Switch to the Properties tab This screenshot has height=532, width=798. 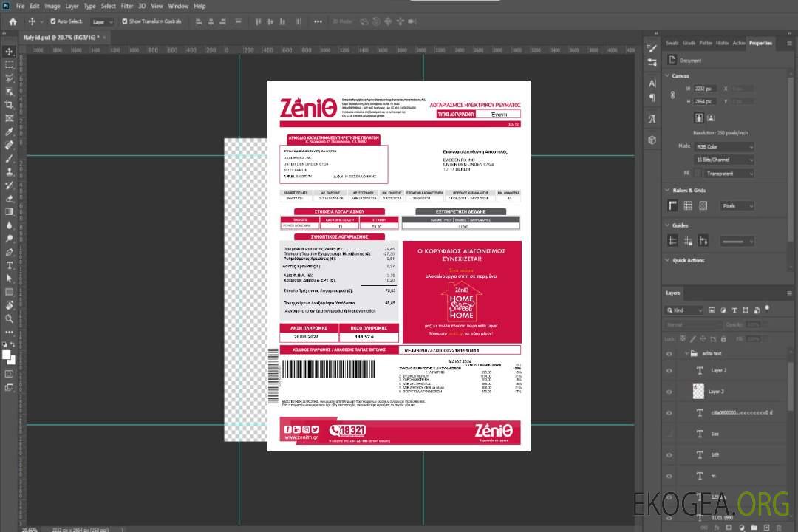[x=760, y=43]
